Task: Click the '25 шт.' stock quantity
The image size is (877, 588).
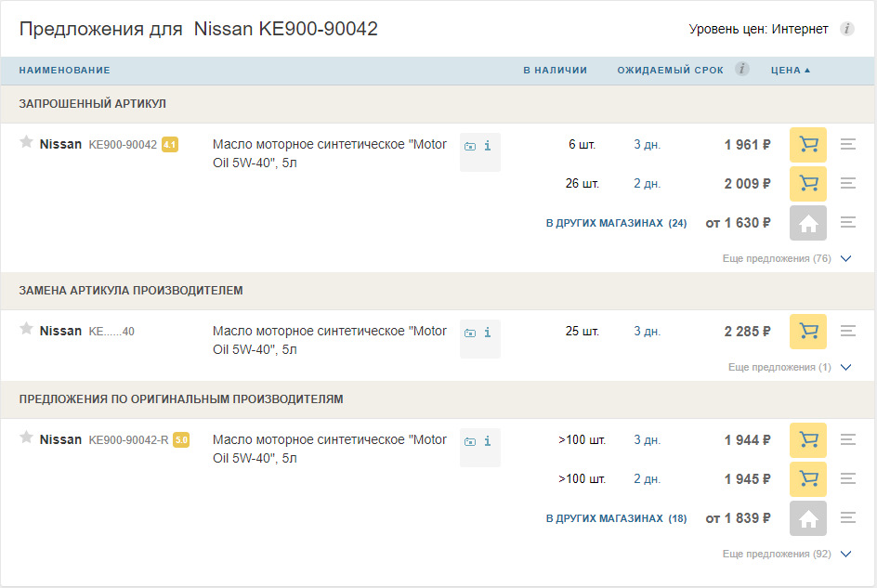Action: pos(582,332)
